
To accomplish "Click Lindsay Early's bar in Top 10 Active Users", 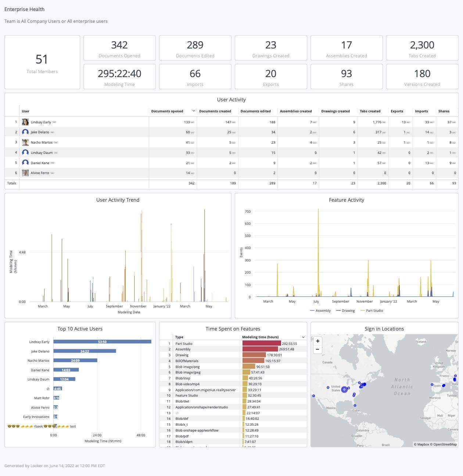I will (x=102, y=342).
